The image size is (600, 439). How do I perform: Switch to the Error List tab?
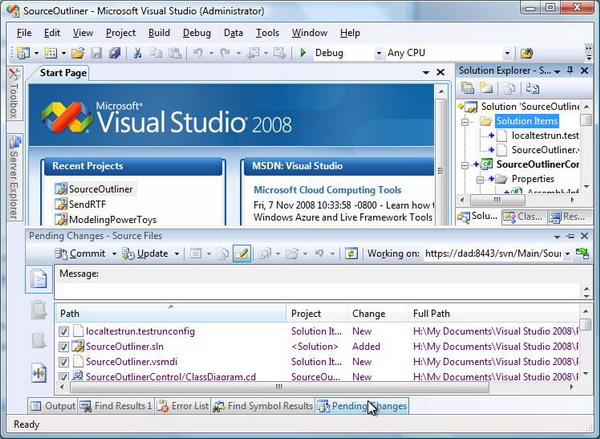click(x=183, y=406)
